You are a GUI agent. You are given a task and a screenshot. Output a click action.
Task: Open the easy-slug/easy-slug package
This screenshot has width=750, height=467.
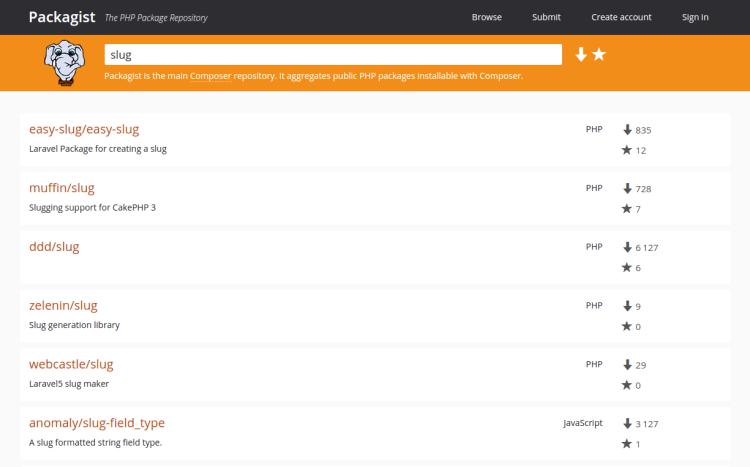[x=84, y=129]
